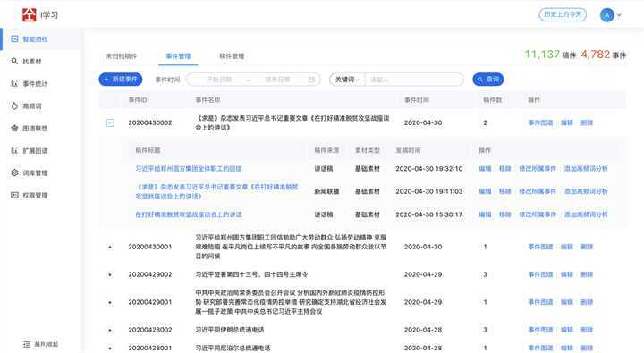
Task: Click 编辑 for event 20200428001
Action: [567, 348]
